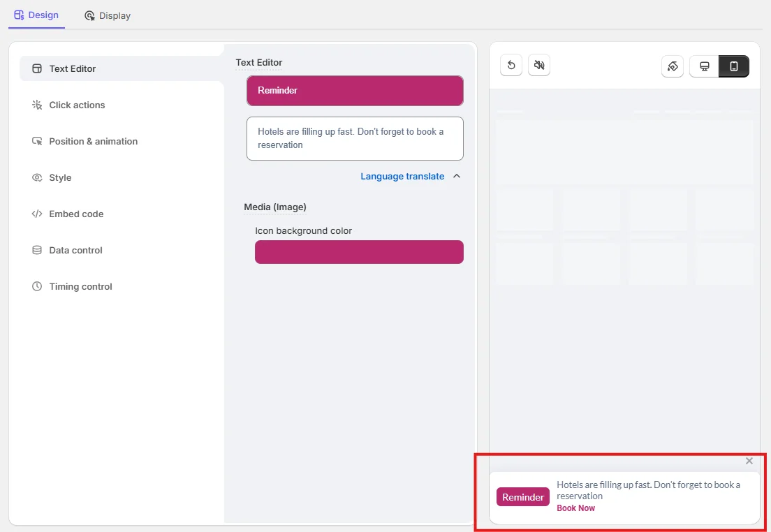Image resolution: width=771 pixels, height=532 pixels.
Task: Toggle the muted sound icon in preview
Action: [539, 66]
